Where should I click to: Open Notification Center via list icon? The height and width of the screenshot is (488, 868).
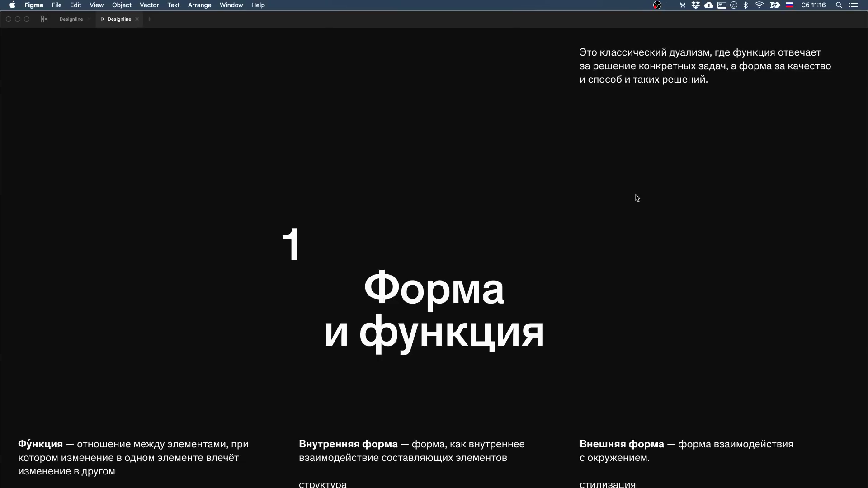point(854,5)
